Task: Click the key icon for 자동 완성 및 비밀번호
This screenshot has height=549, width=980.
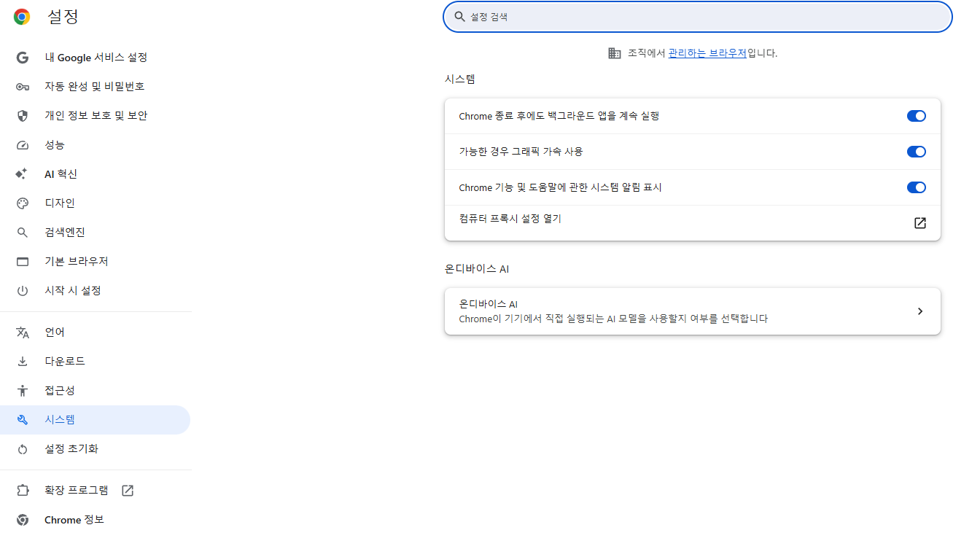Action: coord(23,87)
